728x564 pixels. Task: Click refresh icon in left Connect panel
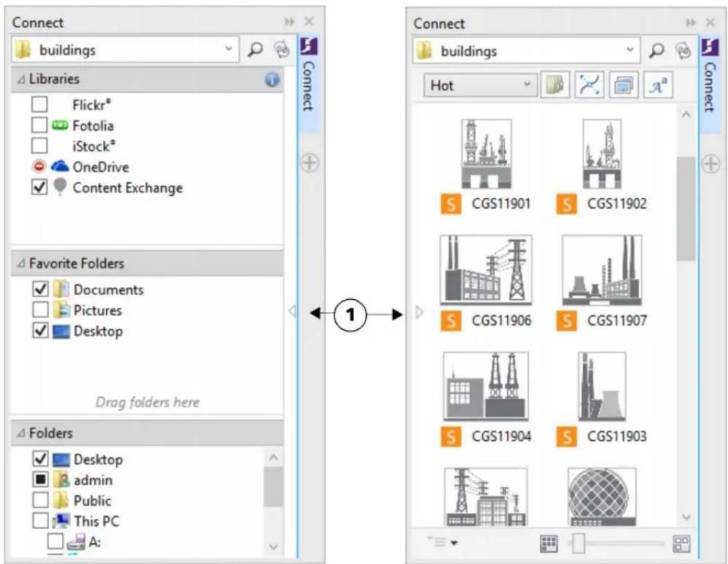[282, 50]
